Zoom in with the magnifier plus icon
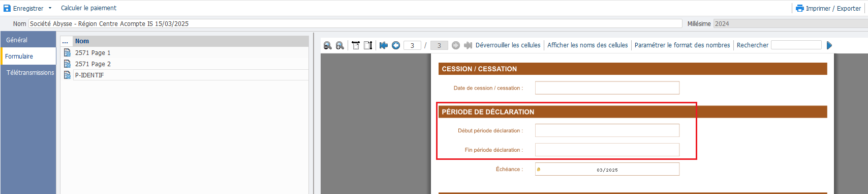Screen dimensions: 868x194 pyautogui.click(x=340, y=45)
